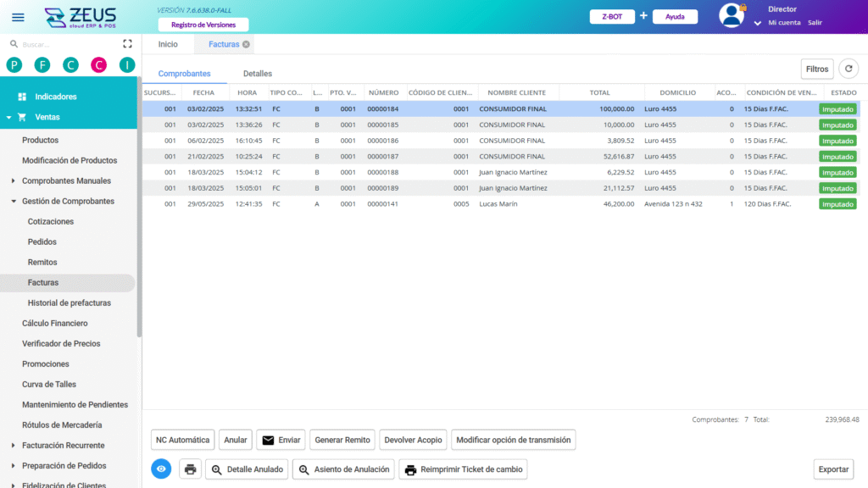Select the Lucas Marín invoice row

click(x=501, y=204)
